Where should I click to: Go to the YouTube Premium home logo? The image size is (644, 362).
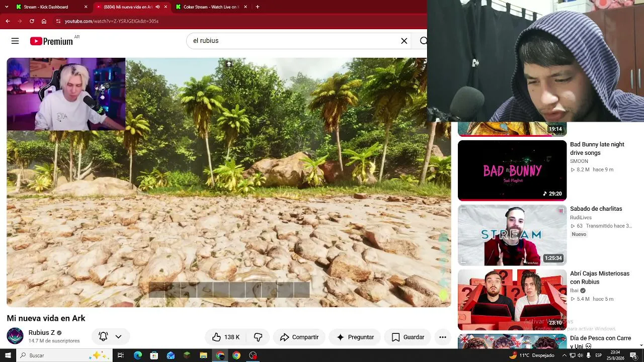coord(51,41)
